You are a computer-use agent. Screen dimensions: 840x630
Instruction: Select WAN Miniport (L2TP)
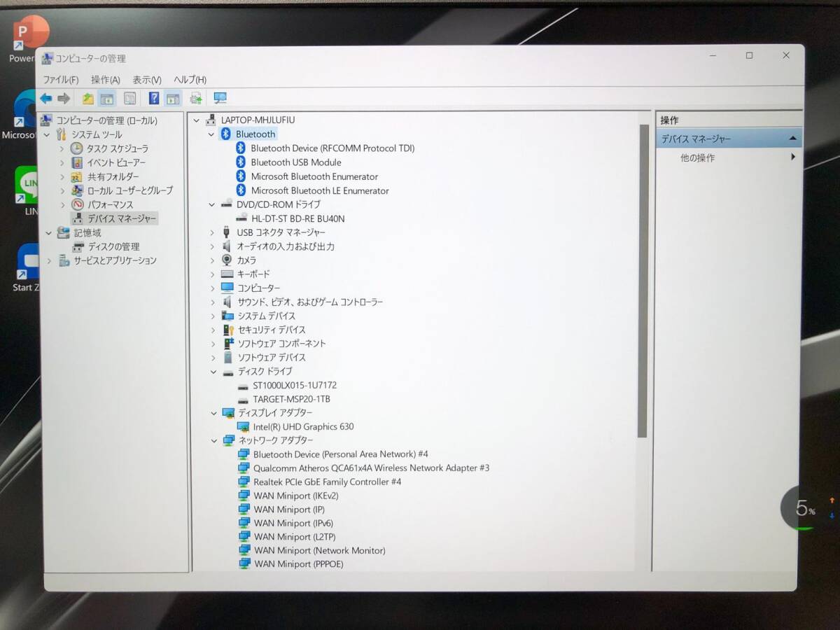[294, 537]
